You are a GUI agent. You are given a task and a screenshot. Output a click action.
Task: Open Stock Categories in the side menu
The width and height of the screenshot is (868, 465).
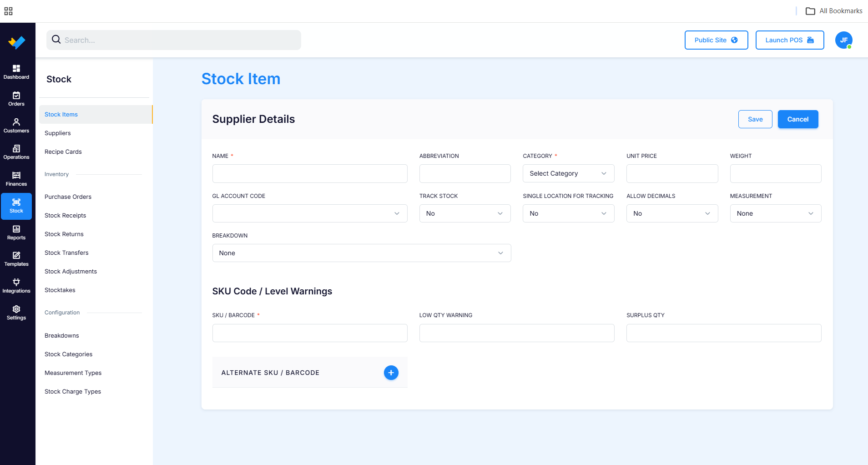tap(69, 354)
